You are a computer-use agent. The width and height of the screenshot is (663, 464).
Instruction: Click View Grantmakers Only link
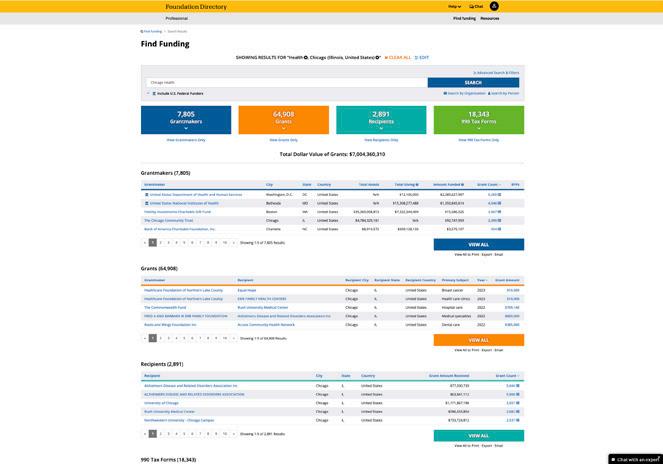tap(186, 140)
